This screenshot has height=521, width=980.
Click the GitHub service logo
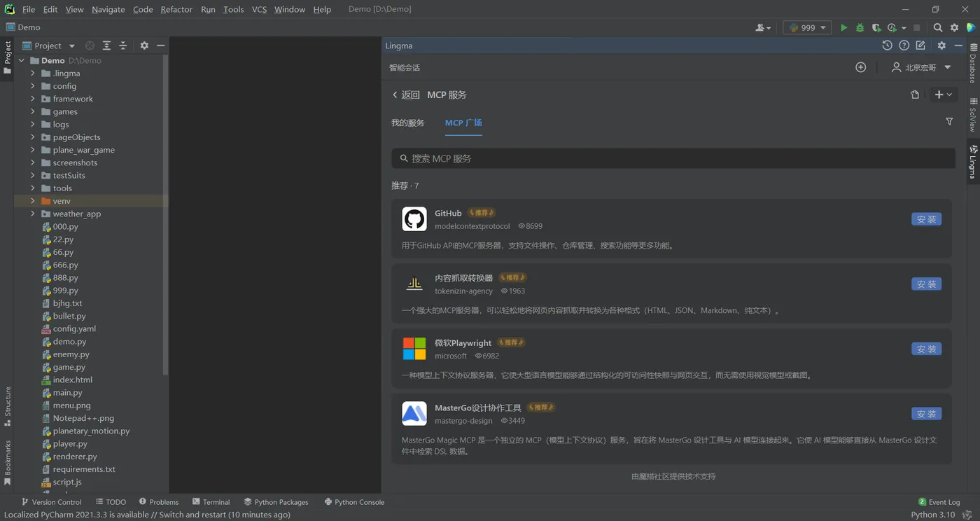pos(414,219)
